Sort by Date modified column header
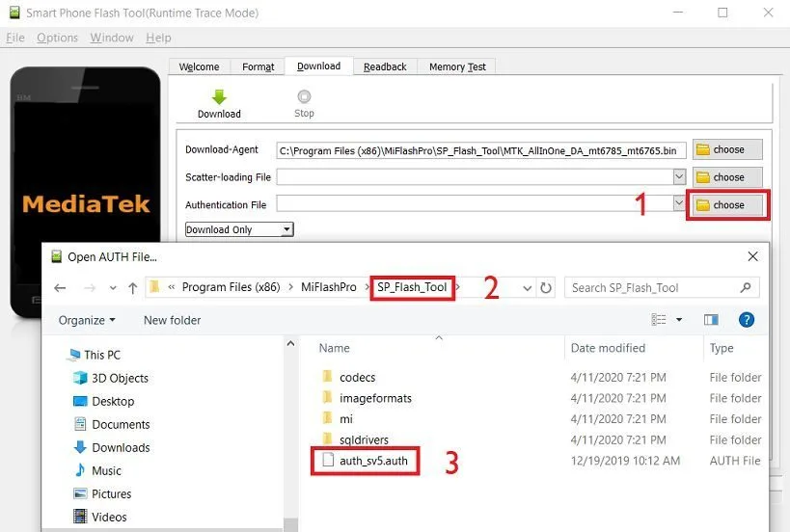790x532 pixels. click(x=608, y=348)
